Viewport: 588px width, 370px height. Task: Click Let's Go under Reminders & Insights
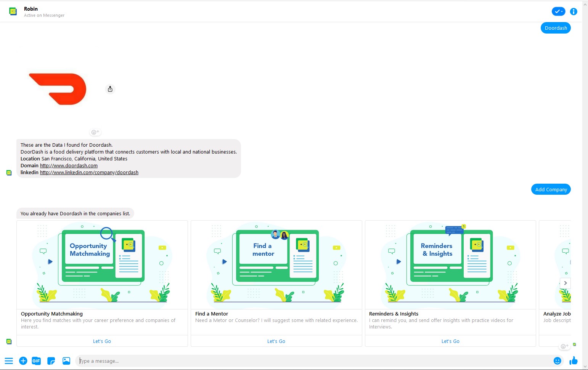[450, 341]
